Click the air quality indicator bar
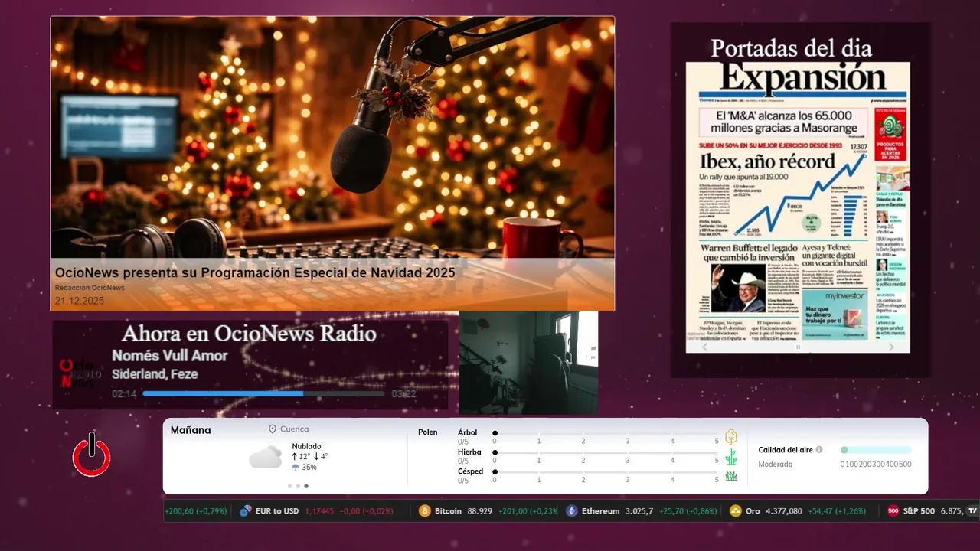Image resolution: width=980 pixels, height=551 pixels. tap(876, 450)
